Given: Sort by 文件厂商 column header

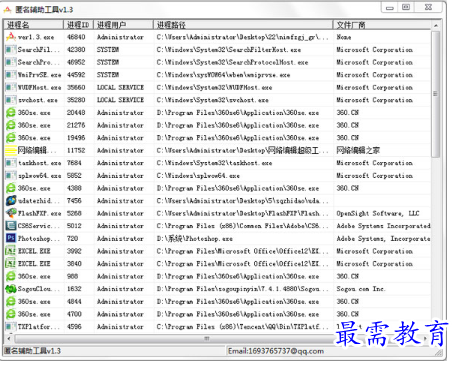Looking at the screenshot, I should (382, 25).
